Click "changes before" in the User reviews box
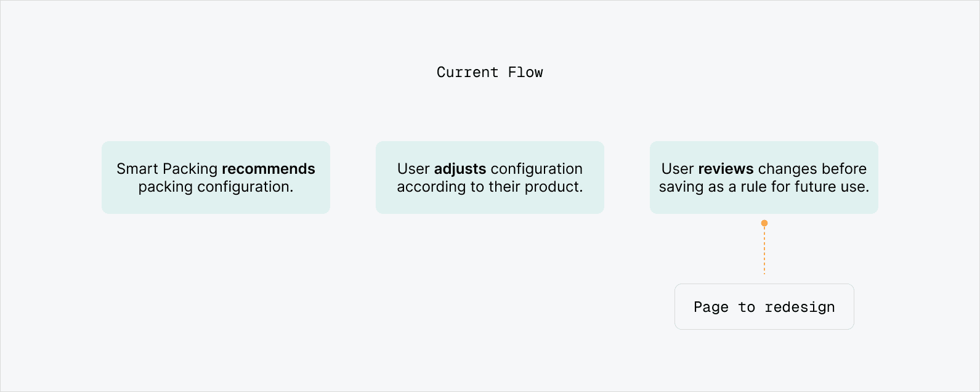This screenshot has width=980, height=392. (812, 169)
